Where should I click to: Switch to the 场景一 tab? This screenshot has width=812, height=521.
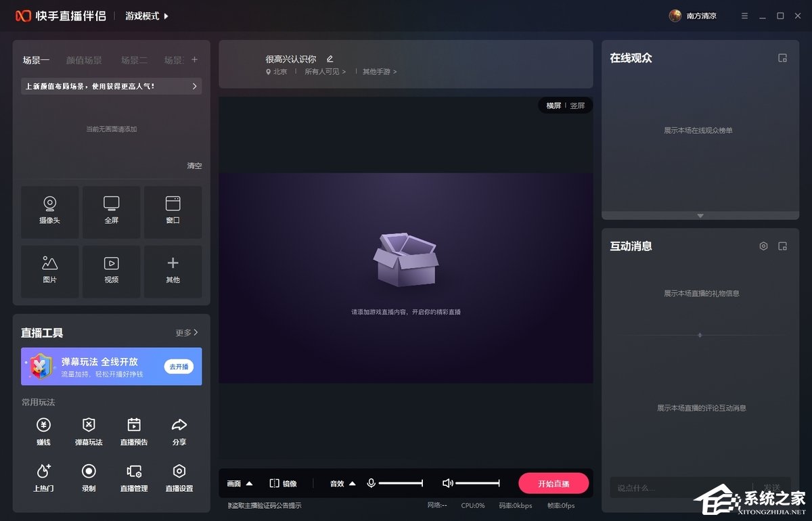36,60
